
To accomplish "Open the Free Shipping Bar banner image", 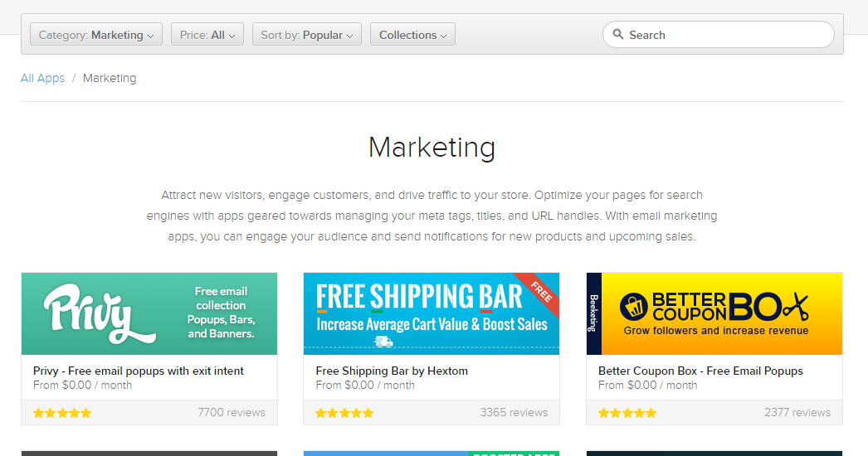I will 432,313.
